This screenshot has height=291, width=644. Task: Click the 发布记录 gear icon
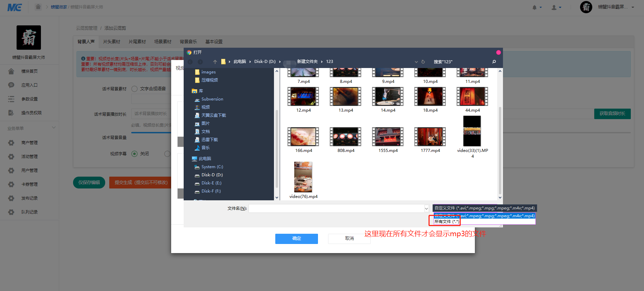pos(11,198)
